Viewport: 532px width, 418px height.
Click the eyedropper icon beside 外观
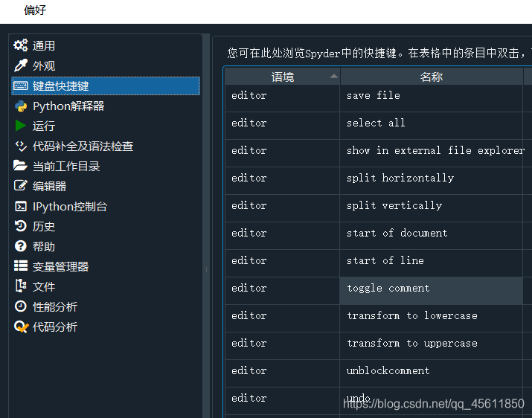coord(21,65)
